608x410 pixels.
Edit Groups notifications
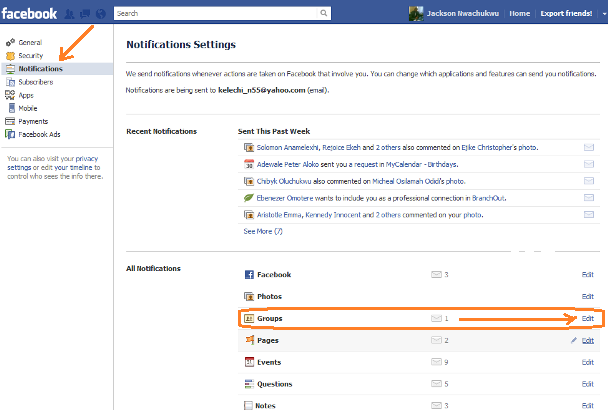coord(587,318)
